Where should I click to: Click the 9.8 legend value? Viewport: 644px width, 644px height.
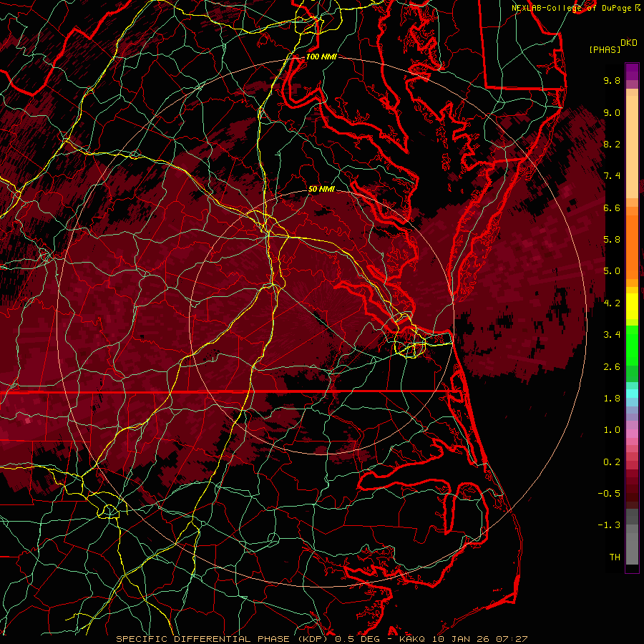point(612,80)
